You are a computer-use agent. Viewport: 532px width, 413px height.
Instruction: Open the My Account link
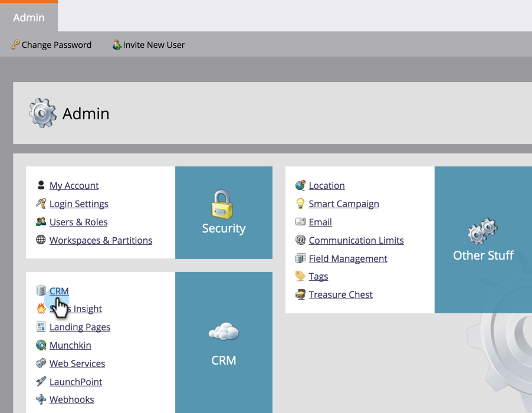click(x=74, y=186)
